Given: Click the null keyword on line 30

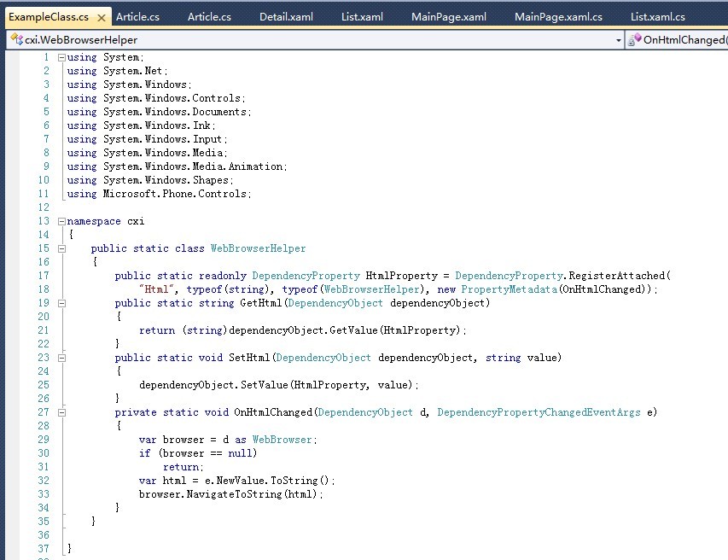Looking at the screenshot, I should click(x=240, y=453).
